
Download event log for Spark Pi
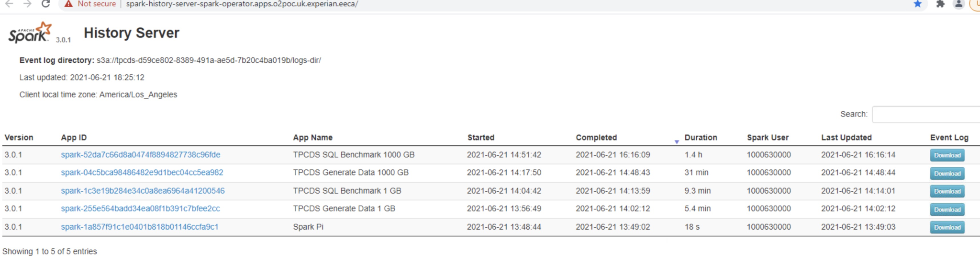coord(947,227)
